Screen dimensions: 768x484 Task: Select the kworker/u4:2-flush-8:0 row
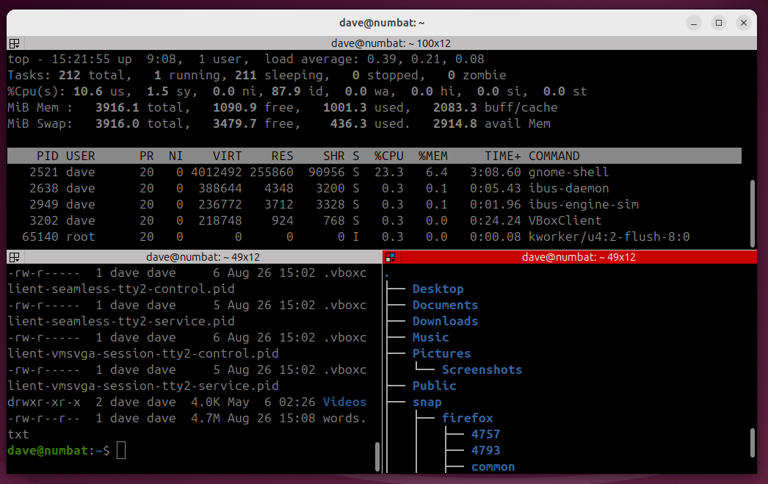click(x=374, y=237)
